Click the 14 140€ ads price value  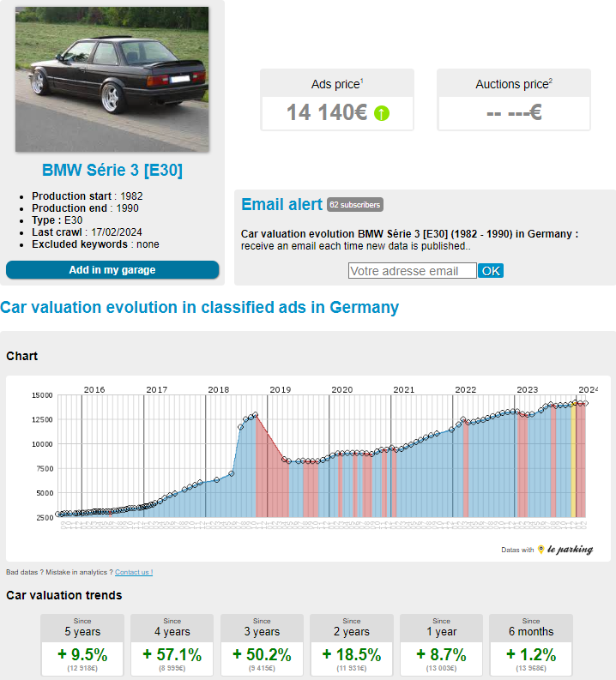[x=327, y=112]
